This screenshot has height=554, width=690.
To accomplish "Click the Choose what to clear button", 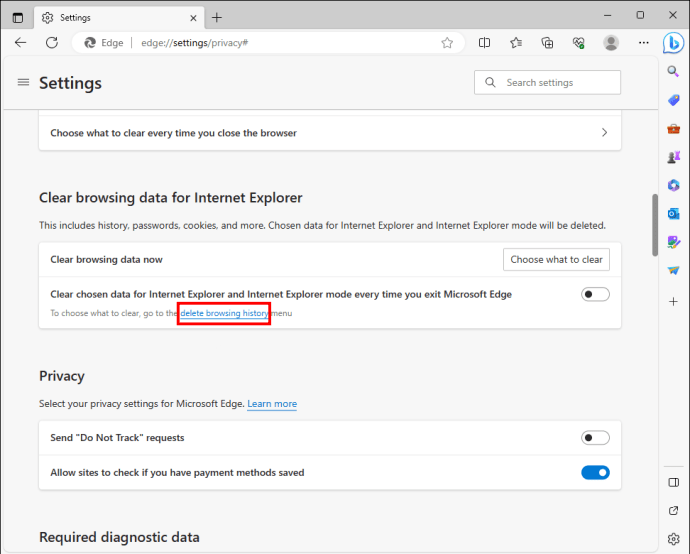I will pyautogui.click(x=556, y=260).
